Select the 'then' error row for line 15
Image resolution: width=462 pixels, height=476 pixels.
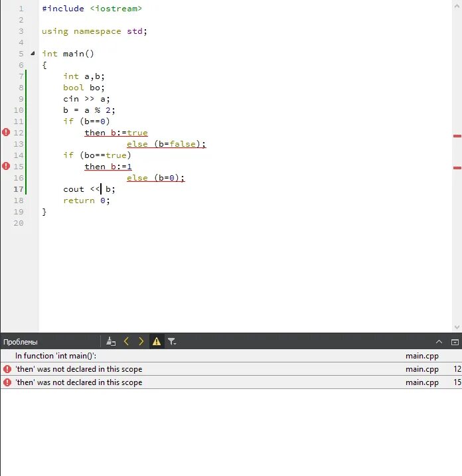coord(231,382)
